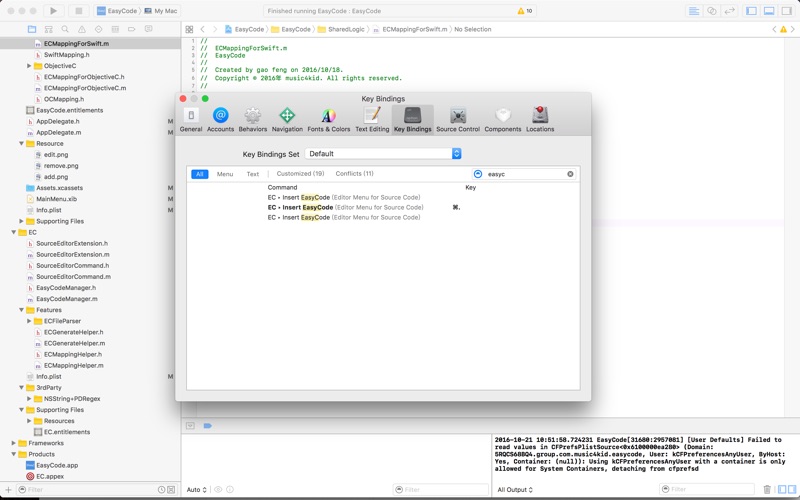
Task: Open the Find navigator magnifier icon
Action: click(x=65, y=29)
